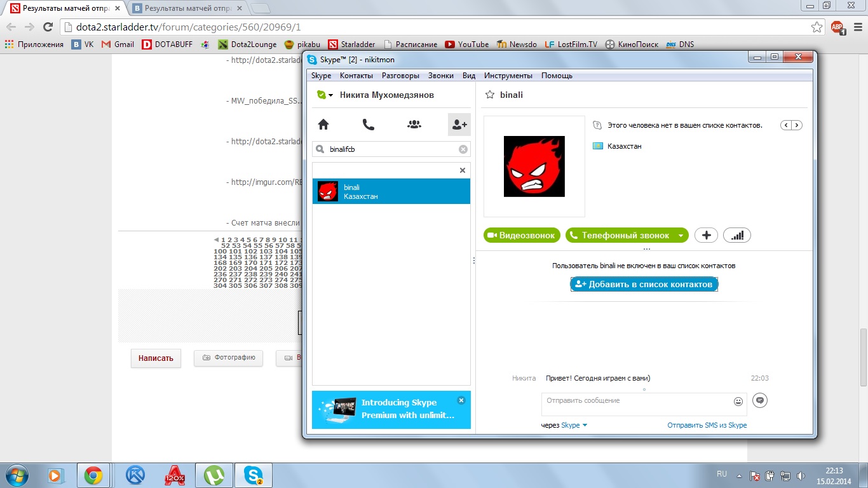This screenshot has width=868, height=488.
Task: Click the contact search field
Action: 391,149
